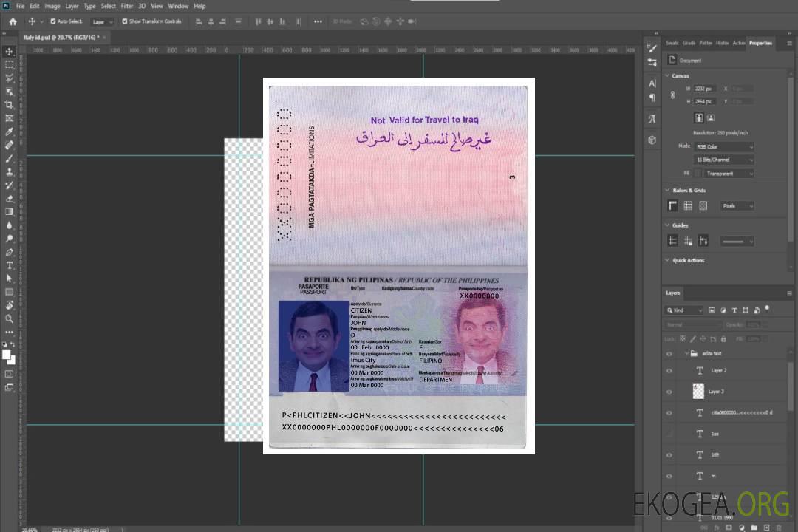Open the Properties panel menu
Screen dimensions: 798x532
789,44
